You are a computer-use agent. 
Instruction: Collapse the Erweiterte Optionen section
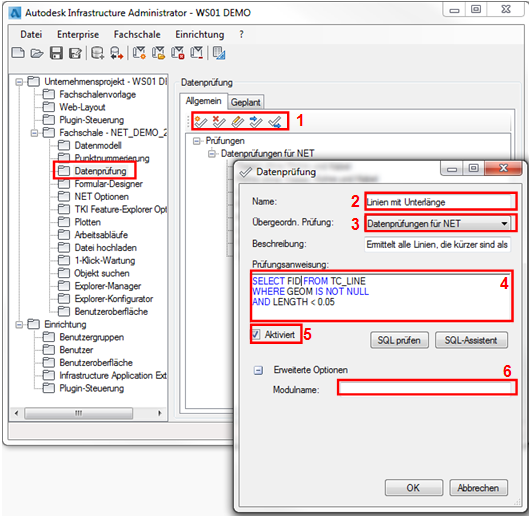coord(258,371)
